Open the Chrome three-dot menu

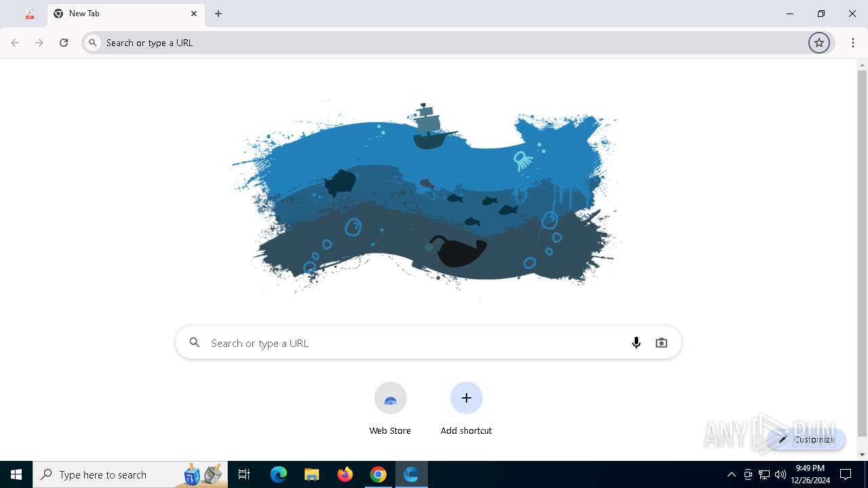[x=853, y=43]
